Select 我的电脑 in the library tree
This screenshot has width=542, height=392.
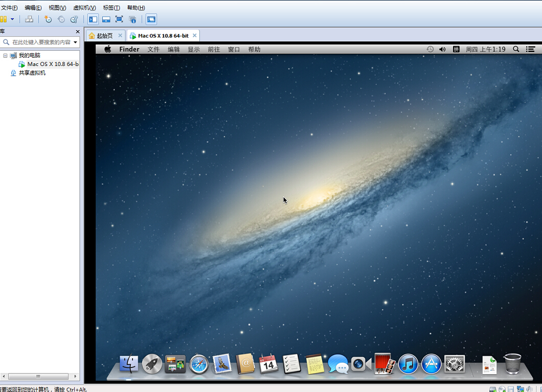[29, 55]
